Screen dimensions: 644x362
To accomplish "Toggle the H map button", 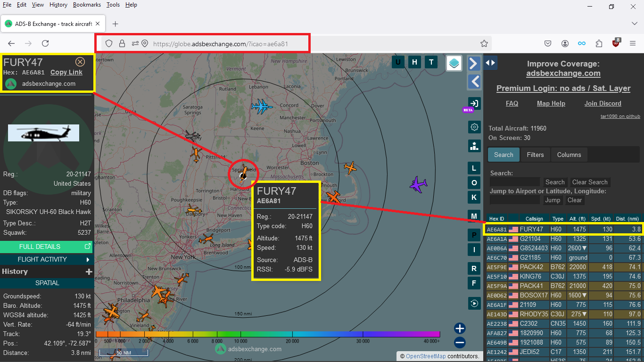I will (x=414, y=62).
